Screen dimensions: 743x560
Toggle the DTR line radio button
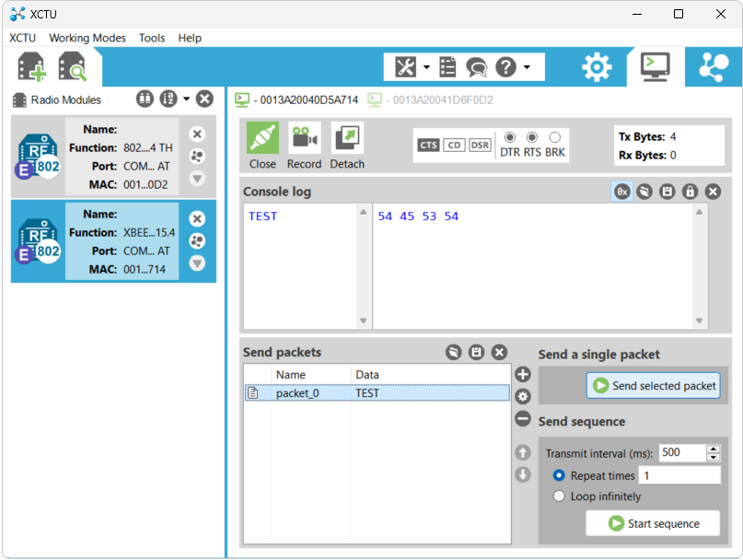510,137
